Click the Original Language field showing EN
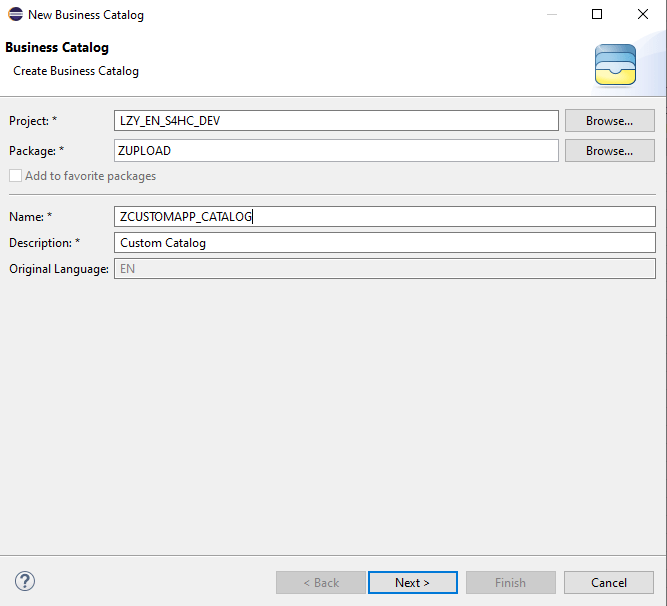 [x=385, y=269]
